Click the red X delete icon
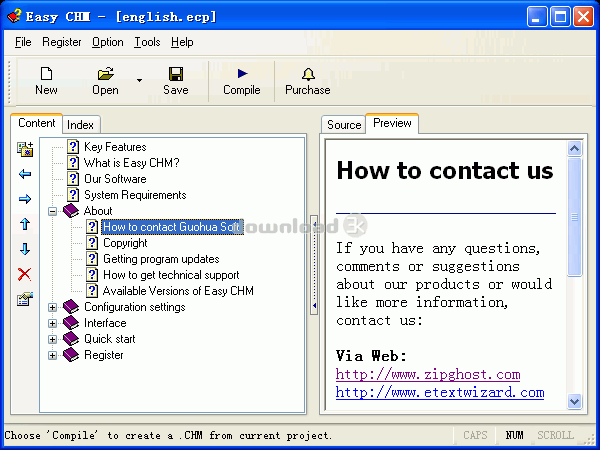This screenshot has width=600, height=450. pos(24,274)
